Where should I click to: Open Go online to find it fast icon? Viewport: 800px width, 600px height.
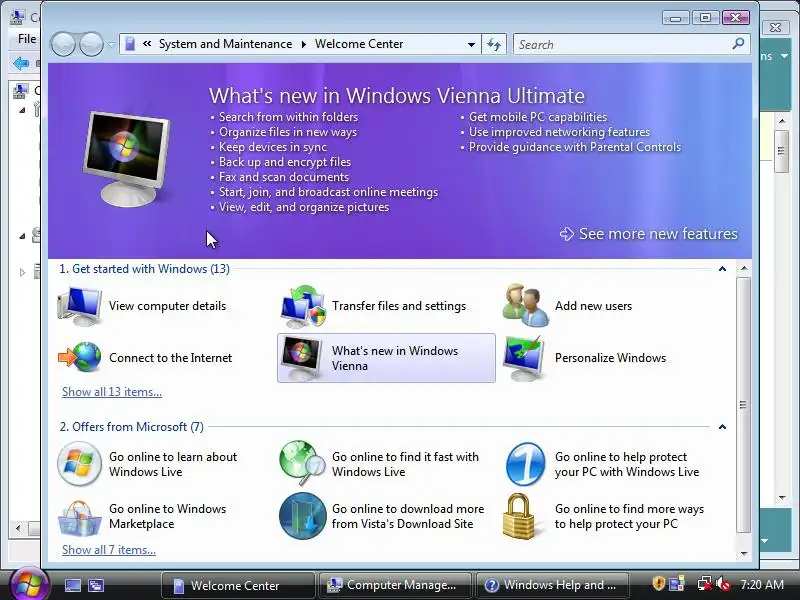(302, 463)
